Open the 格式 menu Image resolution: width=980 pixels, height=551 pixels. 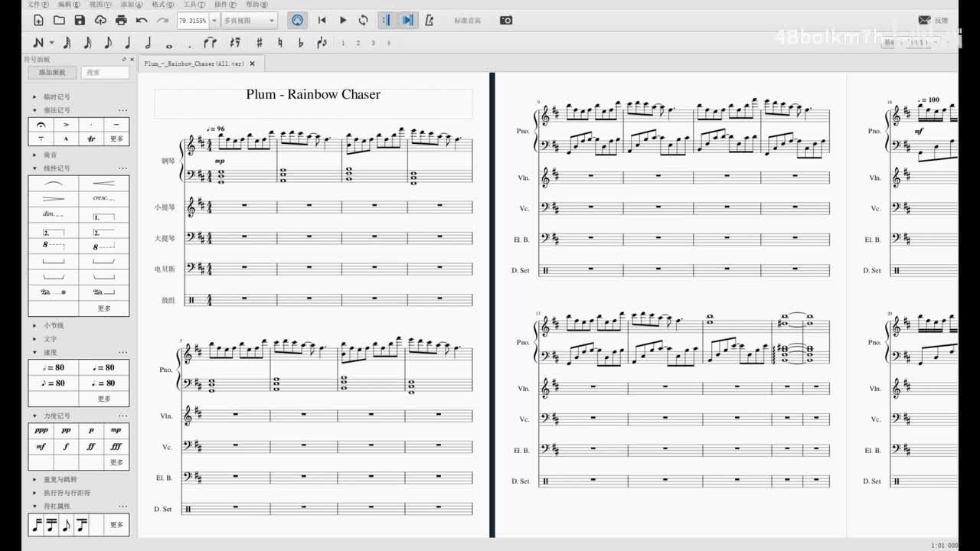tap(162, 5)
